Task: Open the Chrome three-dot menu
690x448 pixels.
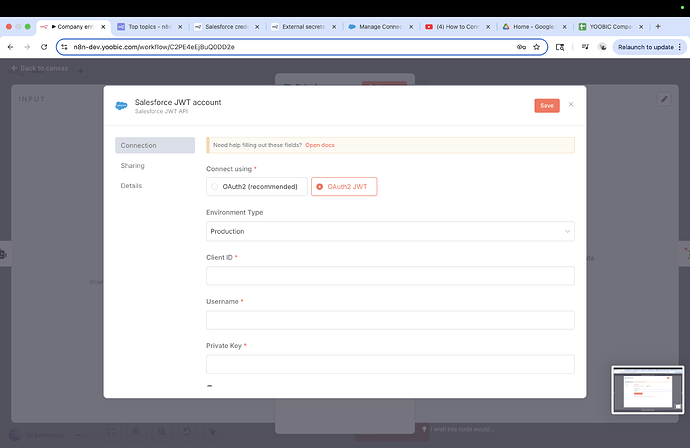Action: 680,47
